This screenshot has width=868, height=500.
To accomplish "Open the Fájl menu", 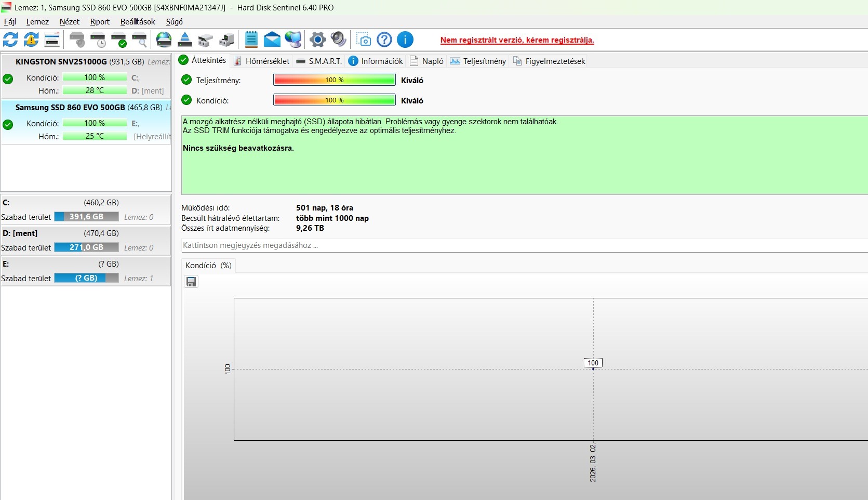I will [x=10, y=22].
